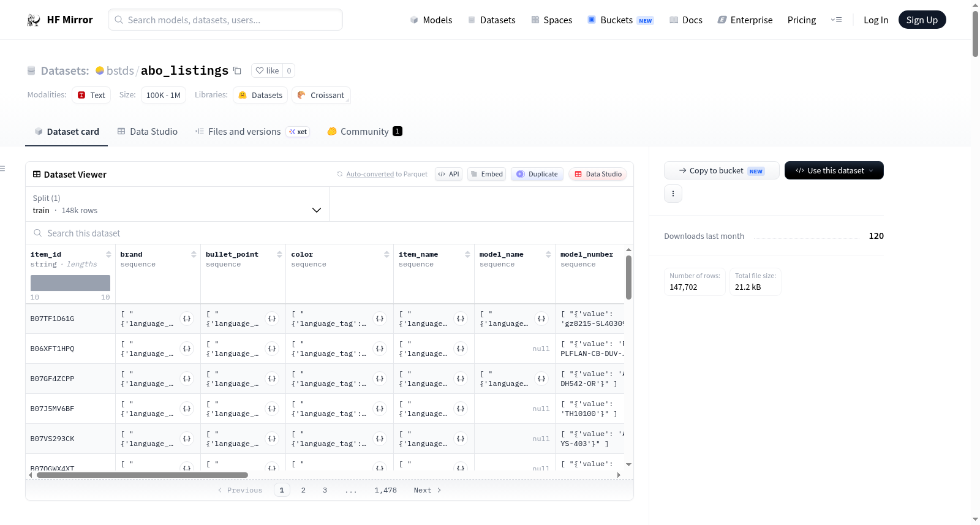The height and width of the screenshot is (525, 980).
Task: Click the table horizontal scrollbar
Action: (x=142, y=475)
